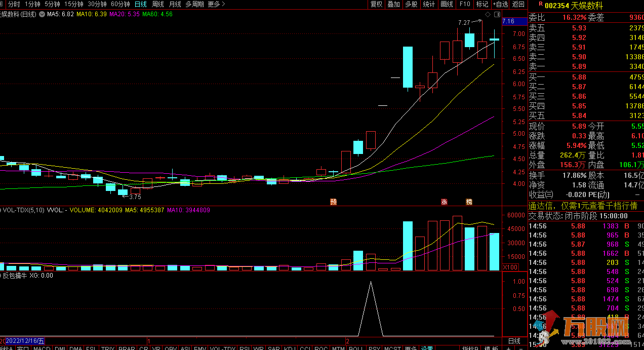Click the 反包擒牛 indicator panel title

pos(16,276)
